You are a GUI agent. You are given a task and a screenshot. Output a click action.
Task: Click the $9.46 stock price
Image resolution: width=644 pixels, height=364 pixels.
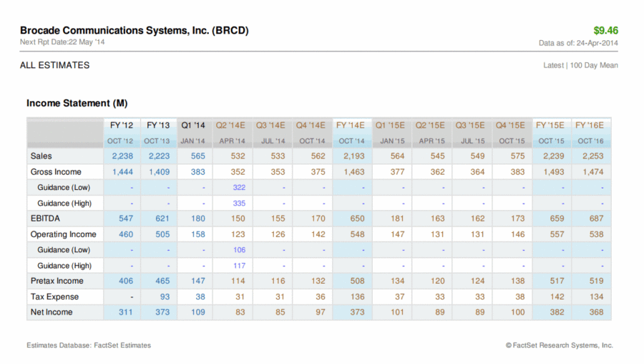(605, 30)
